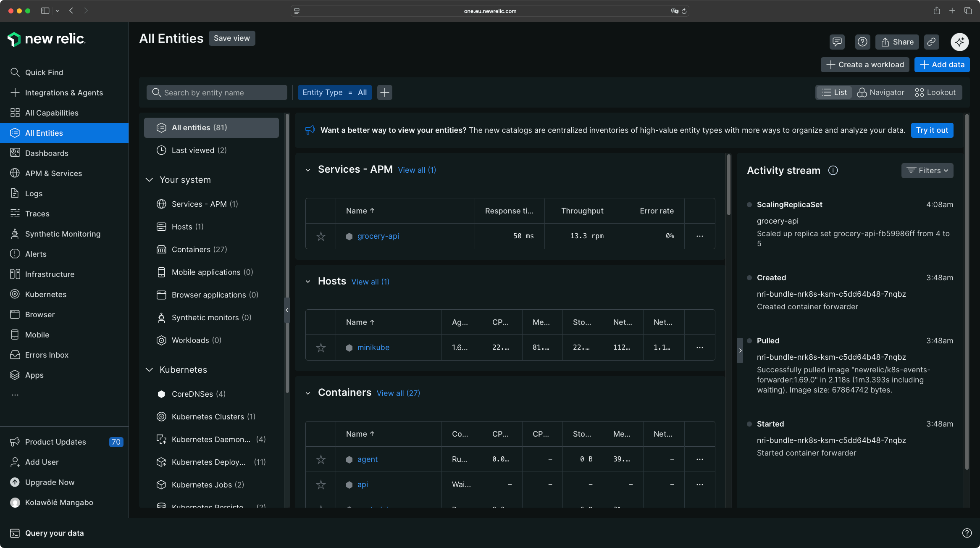
Task: Collapse the Your system section
Action: point(150,179)
